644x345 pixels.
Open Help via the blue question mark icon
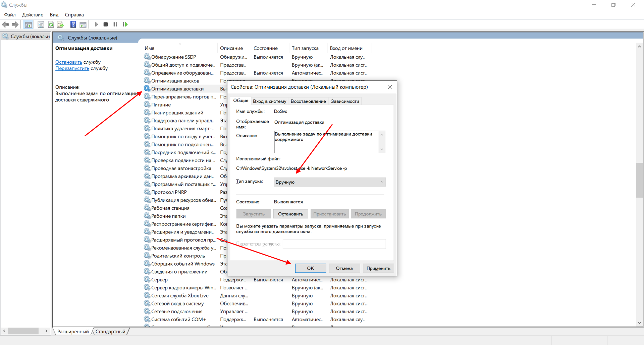point(73,24)
